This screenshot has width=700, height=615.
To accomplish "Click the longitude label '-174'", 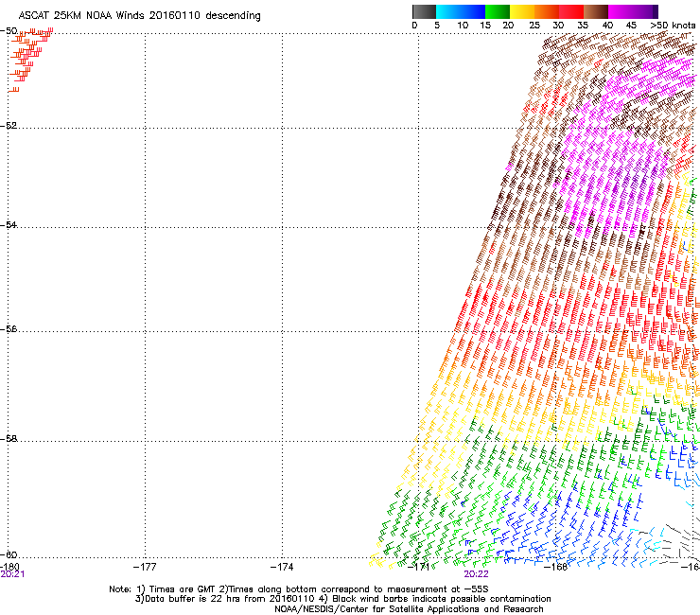I will click(x=282, y=567).
